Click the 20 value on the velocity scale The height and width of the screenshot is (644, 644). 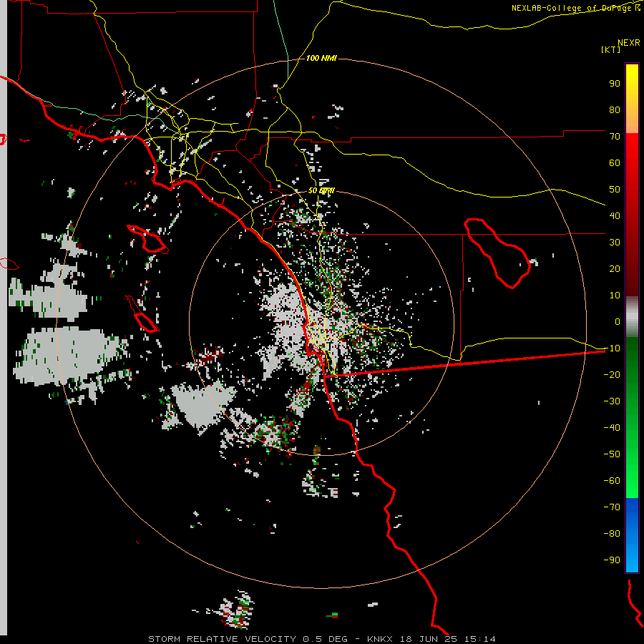click(x=615, y=268)
